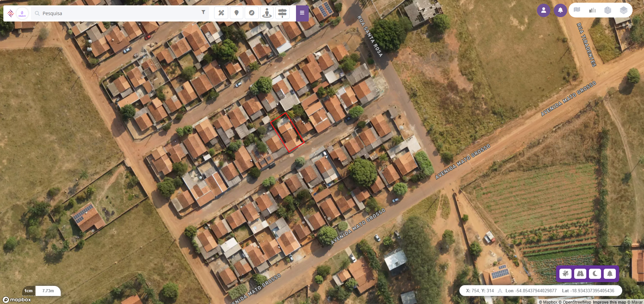
Task: Open the purple hamburger menu
Action: [x=302, y=13]
